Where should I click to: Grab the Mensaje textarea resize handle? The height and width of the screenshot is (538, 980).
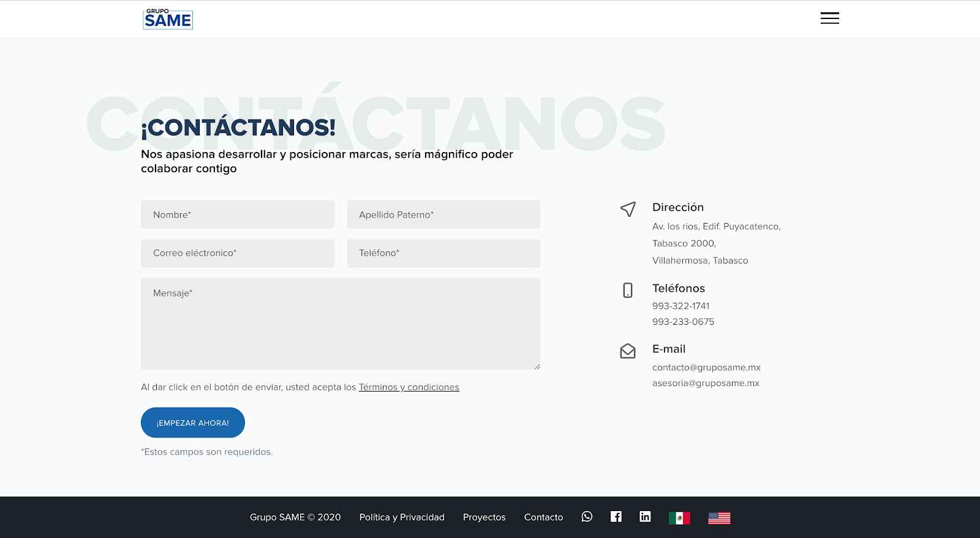click(537, 367)
